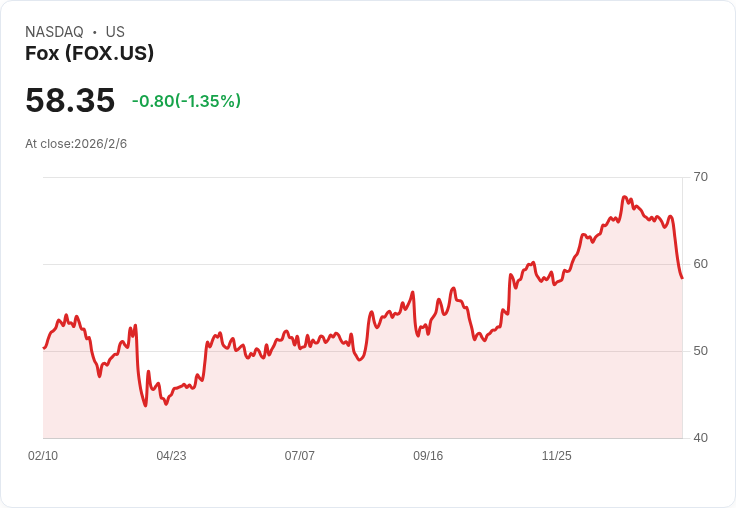This screenshot has width=736, height=508.
Task: Click the 40 y-axis label
Action: click(x=700, y=438)
